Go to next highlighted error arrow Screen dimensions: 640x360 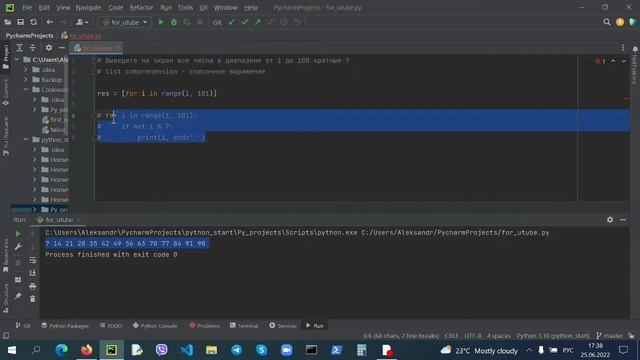click(624, 61)
